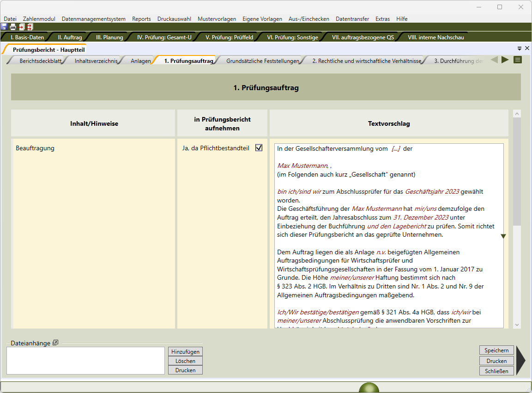Click the green round button at the bottom
Viewport: 532px width, 393px height.
(369, 388)
